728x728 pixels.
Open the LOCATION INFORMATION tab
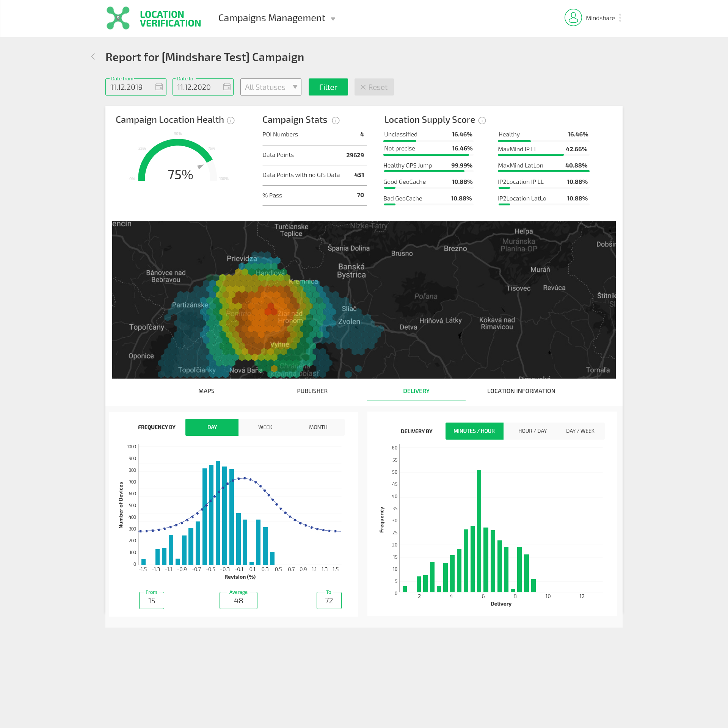[521, 391]
